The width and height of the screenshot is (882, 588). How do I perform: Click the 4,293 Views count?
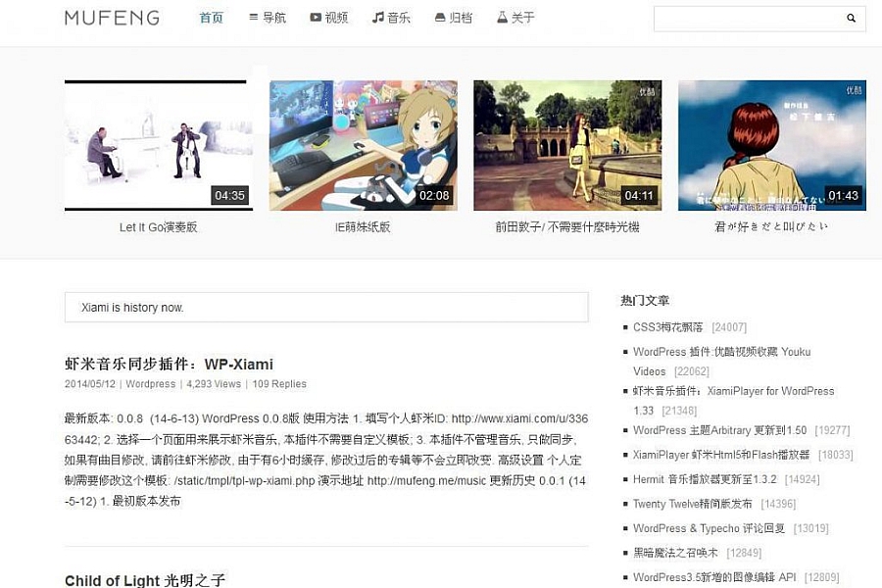point(214,384)
